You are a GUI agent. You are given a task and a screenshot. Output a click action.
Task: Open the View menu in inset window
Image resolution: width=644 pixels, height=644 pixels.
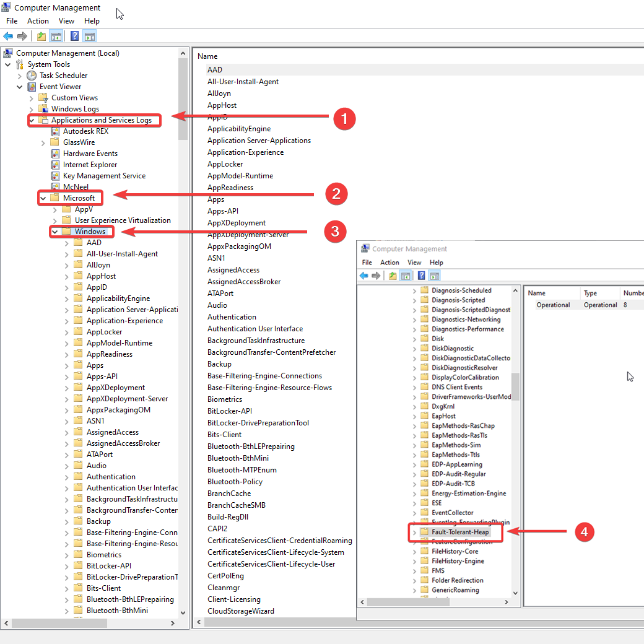click(414, 263)
